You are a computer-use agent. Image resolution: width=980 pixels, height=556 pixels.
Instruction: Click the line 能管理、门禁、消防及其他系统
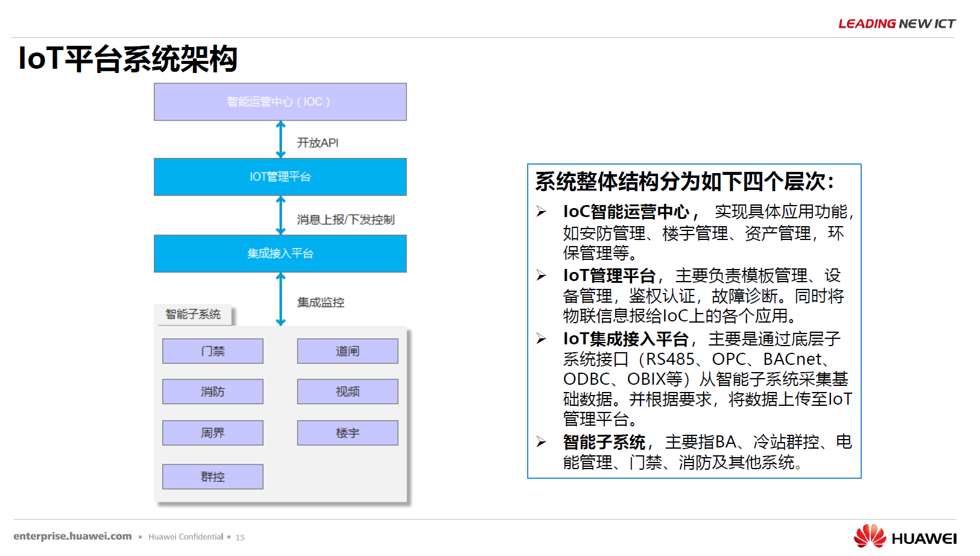pyautogui.click(x=682, y=462)
